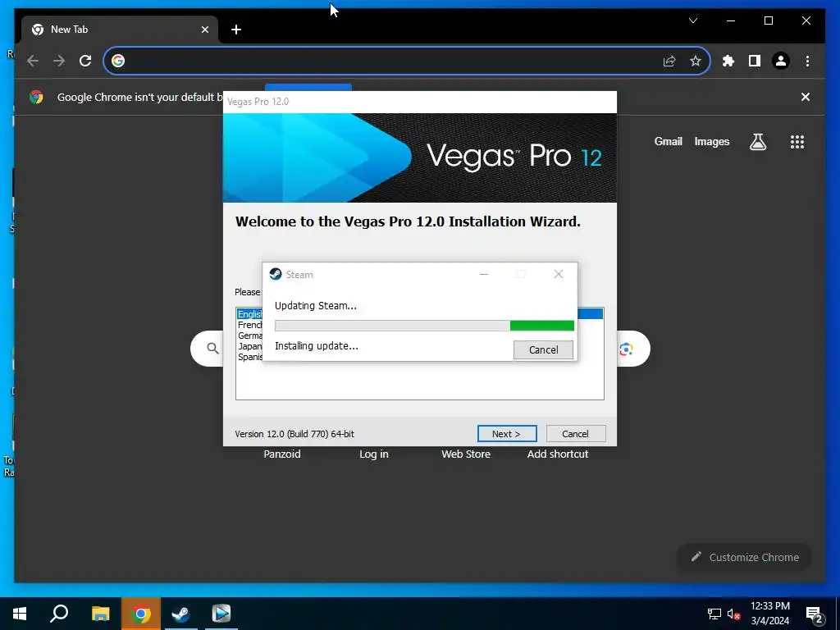Click Next in Vegas Pro installer
840x630 pixels.
point(507,433)
